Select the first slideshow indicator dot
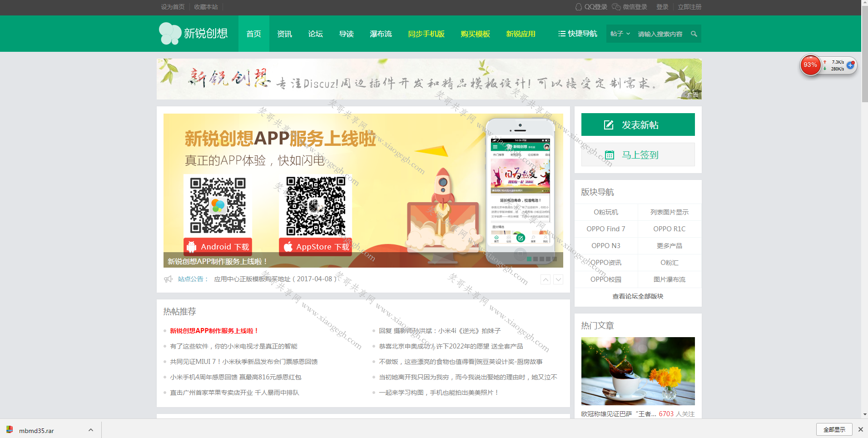Image resolution: width=868 pixels, height=438 pixels. (529, 259)
